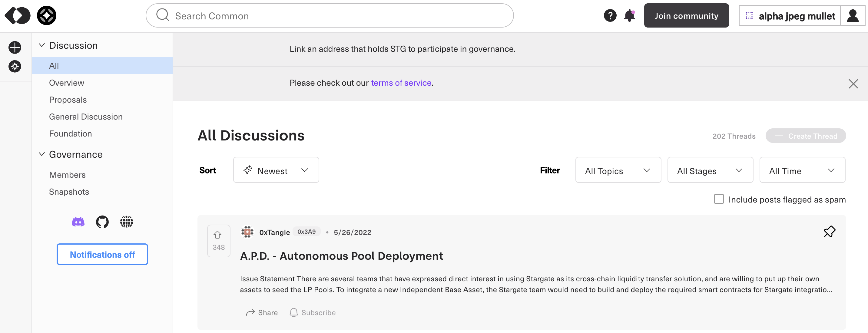Open the Discord link icon
The image size is (868, 333).
[x=78, y=222]
